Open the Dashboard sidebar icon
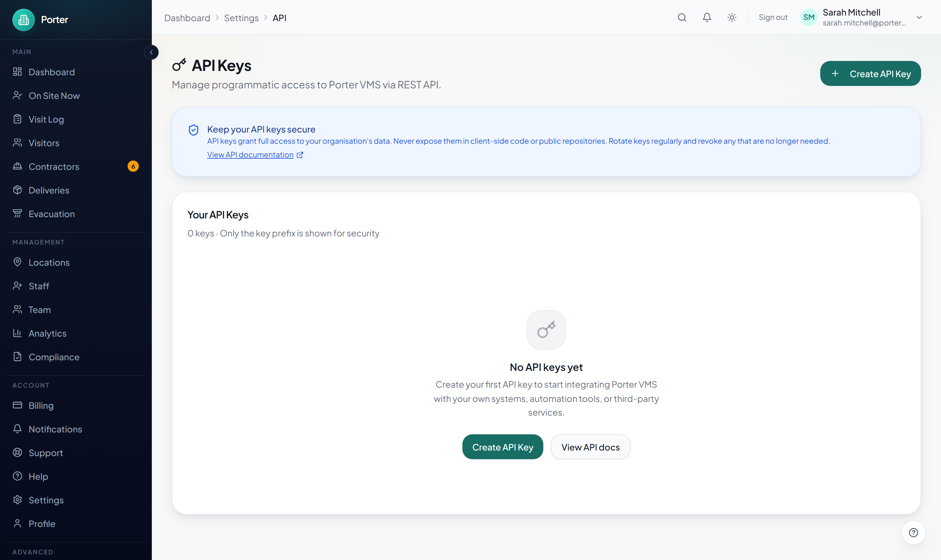 click(x=17, y=72)
